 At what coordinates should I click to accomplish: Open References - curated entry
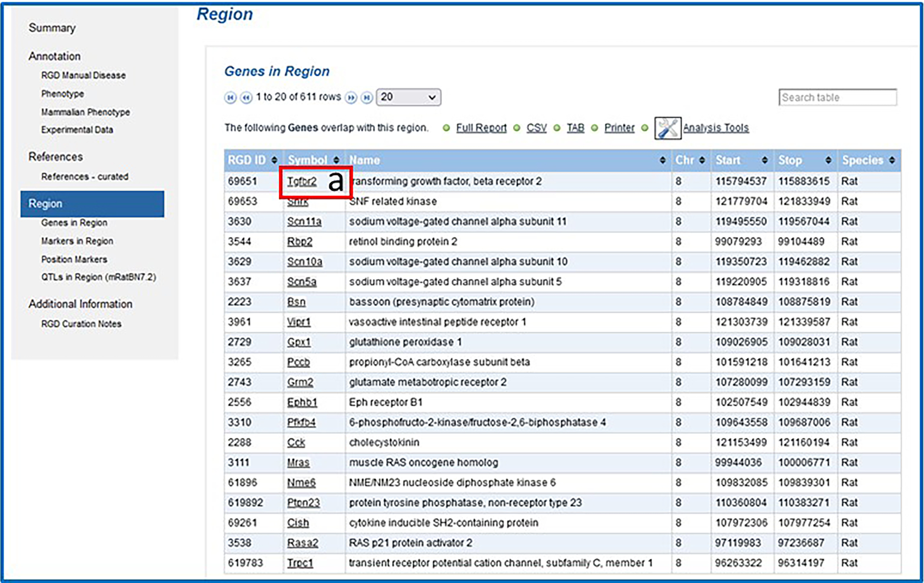click(x=85, y=176)
